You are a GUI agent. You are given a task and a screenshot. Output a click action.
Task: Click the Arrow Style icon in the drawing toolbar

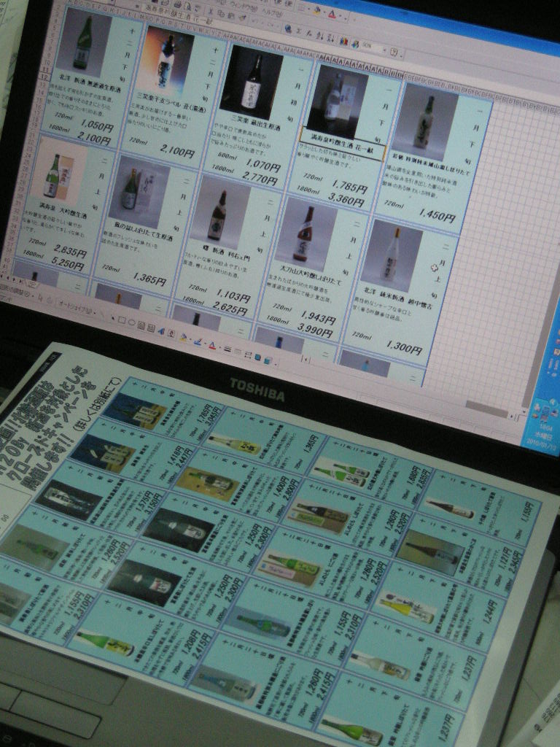pyautogui.click(x=248, y=354)
